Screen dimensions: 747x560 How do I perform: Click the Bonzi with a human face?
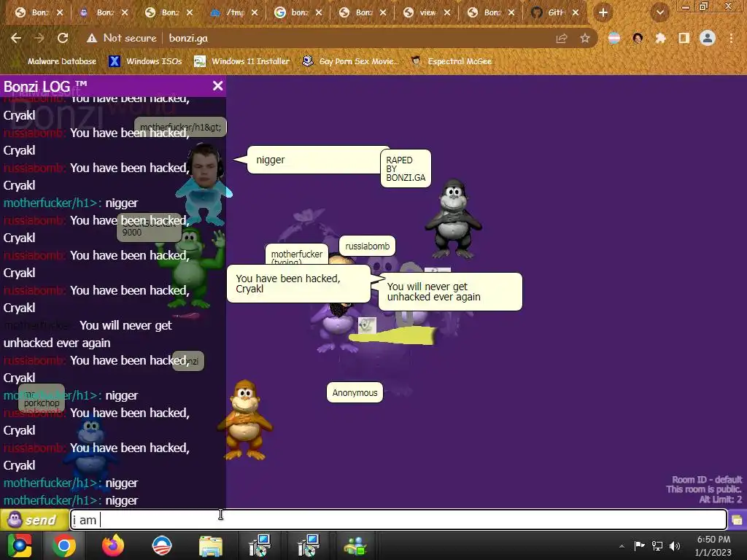pyautogui.click(x=204, y=184)
